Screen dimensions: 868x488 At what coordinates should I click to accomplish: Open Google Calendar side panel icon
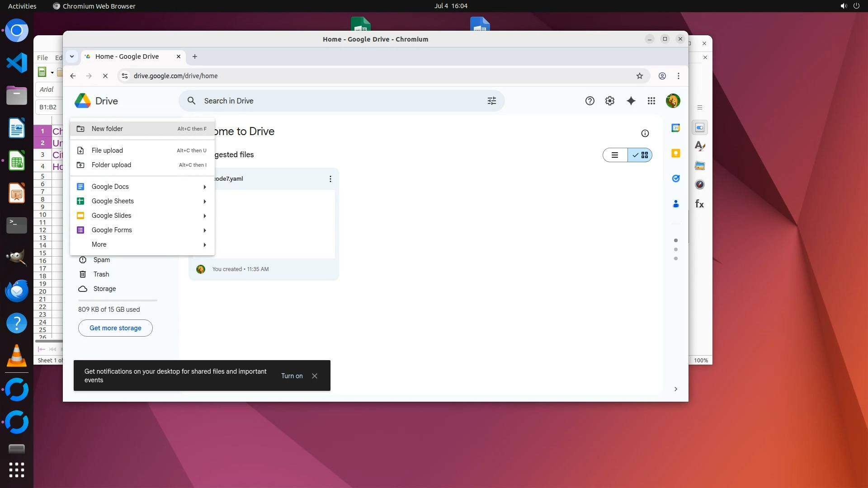pyautogui.click(x=675, y=128)
